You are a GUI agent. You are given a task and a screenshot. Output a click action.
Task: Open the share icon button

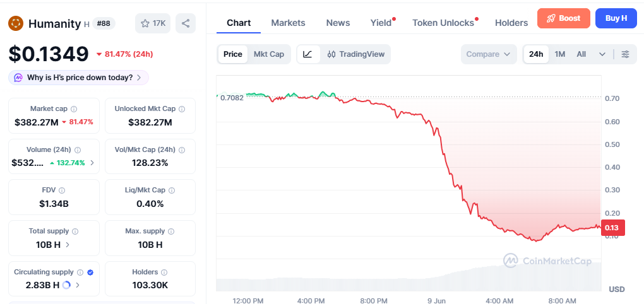(186, 23)
